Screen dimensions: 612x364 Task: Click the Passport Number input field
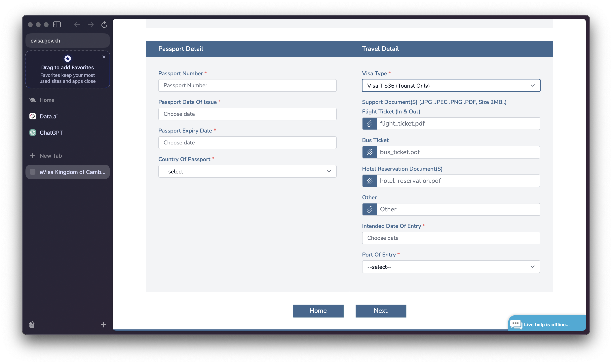pos(247,85)
